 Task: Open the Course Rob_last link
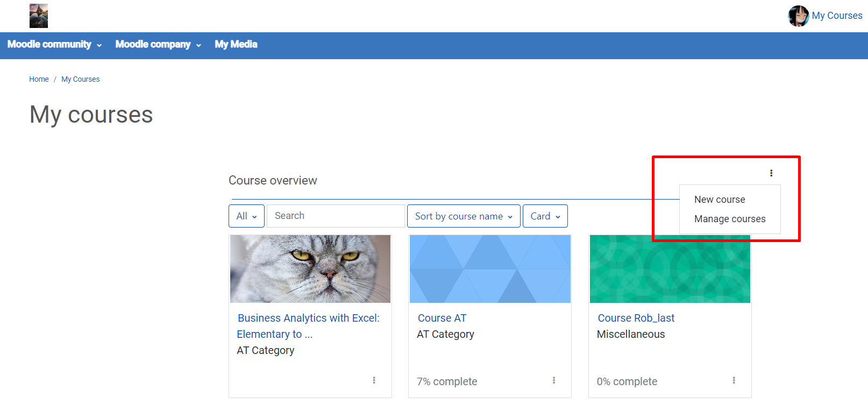[636, 318]
